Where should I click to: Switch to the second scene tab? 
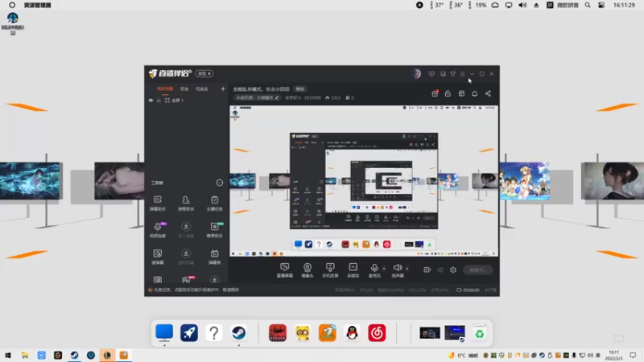pos(184,88)
